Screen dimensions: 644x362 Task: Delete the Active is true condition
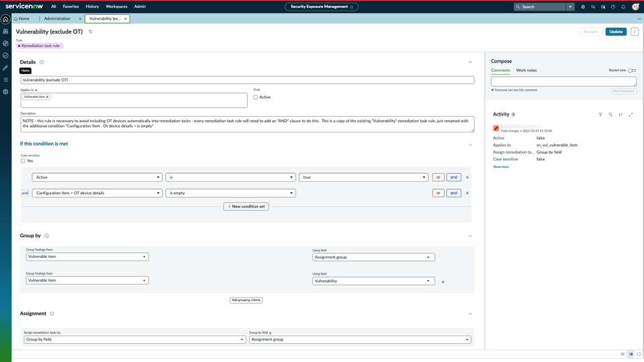[x=467, y=177]
